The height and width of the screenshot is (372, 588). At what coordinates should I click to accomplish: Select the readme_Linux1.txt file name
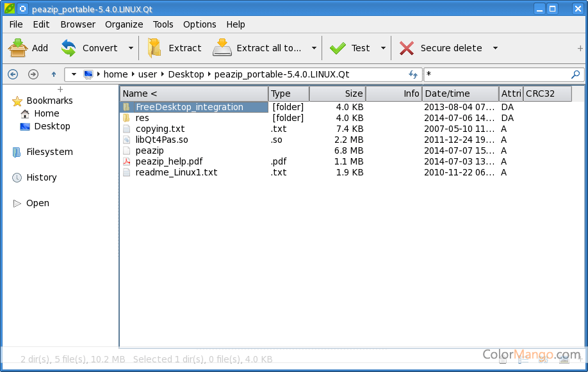[x=176, y=172]
